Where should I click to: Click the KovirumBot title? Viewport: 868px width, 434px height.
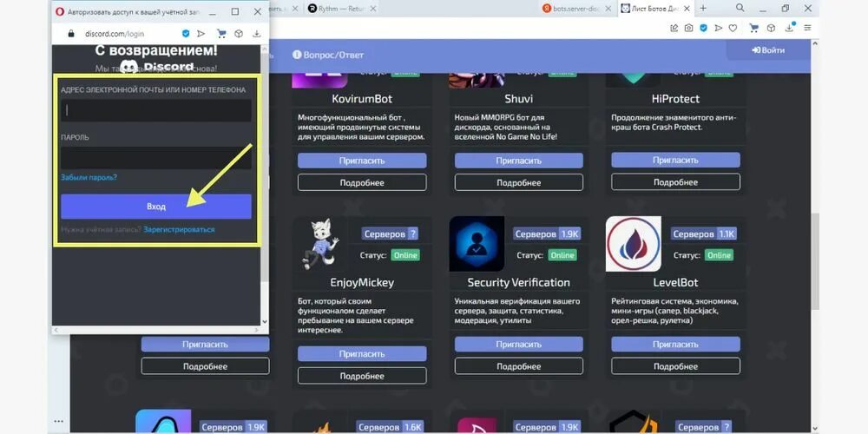(x=362, y=99)
